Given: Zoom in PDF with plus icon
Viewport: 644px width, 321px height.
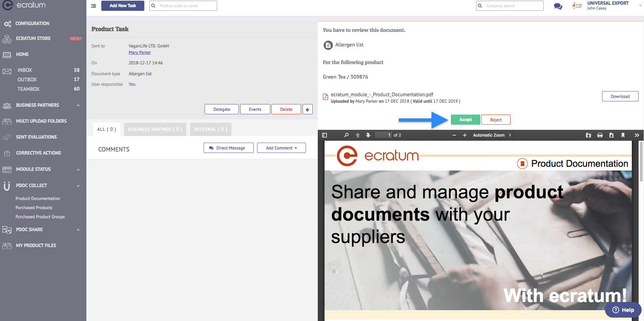Looking at the screenshot, I should point(465,135).
